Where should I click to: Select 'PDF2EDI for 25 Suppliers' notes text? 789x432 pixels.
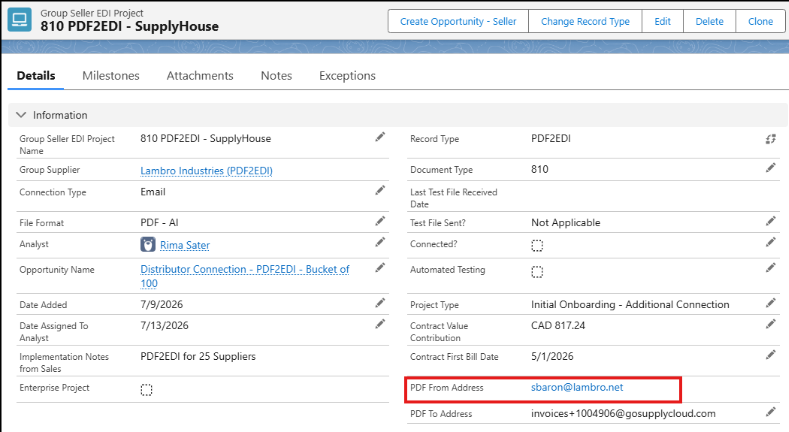pyautogui.click(x=198, y=356)
